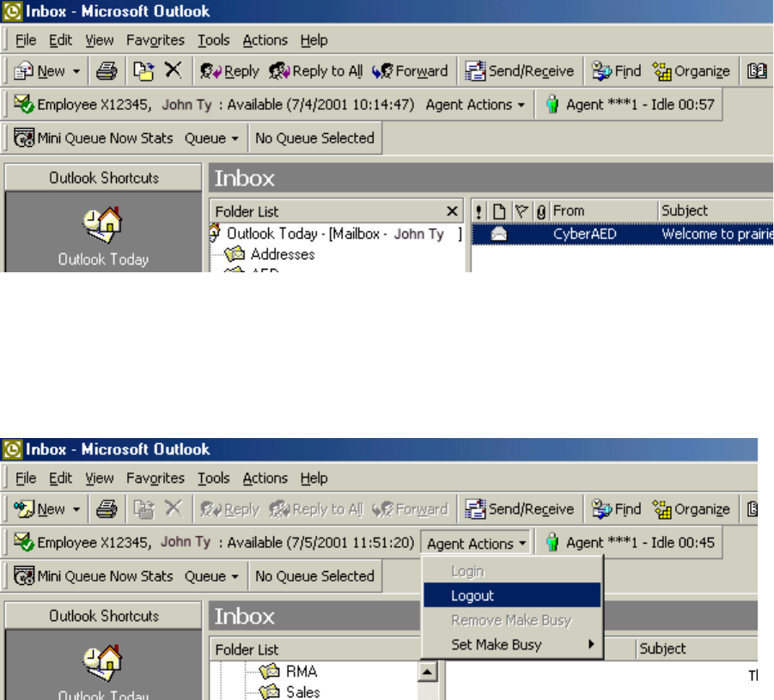
Task: Open Help menu in top window
Action: (314, 40)
